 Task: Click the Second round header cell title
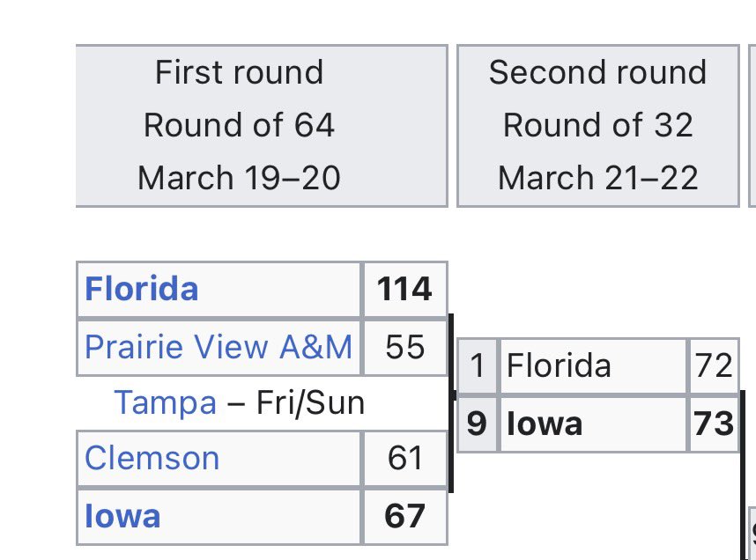click(597, 72)
